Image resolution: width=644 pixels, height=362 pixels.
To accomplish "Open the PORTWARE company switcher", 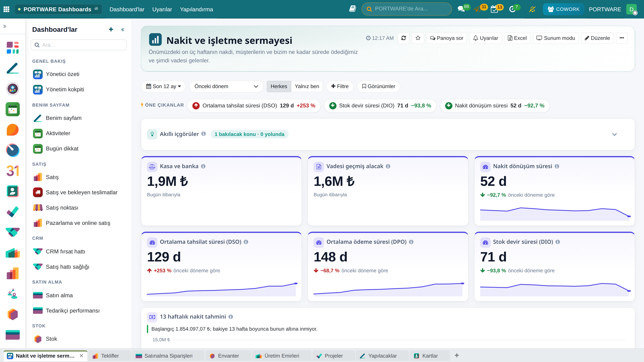I will coord(605,9).
